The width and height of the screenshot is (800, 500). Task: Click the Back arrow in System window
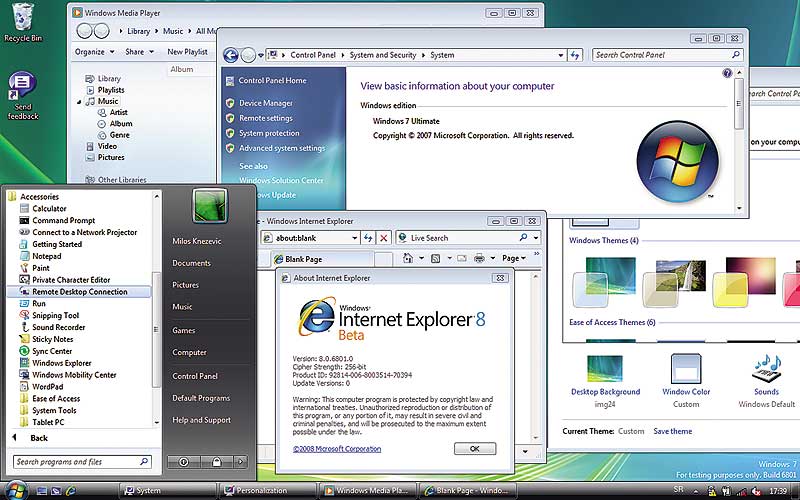231,55
